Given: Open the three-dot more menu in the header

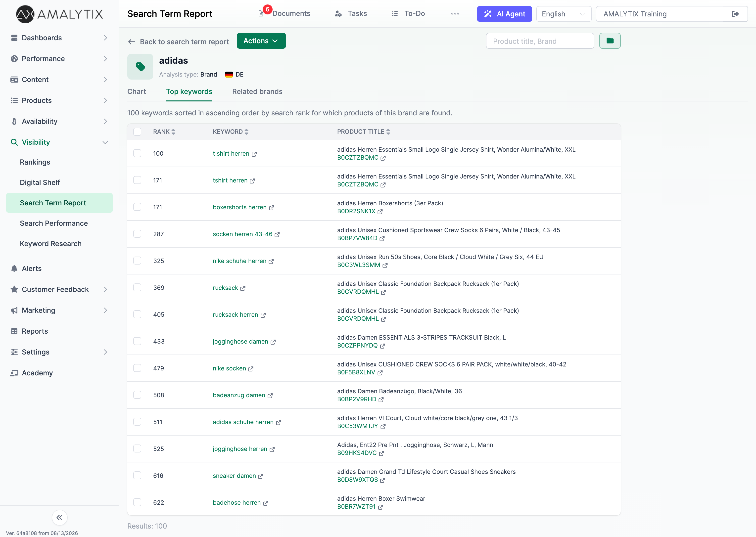Looking at the screenshot, I should (x=455, y=14).
